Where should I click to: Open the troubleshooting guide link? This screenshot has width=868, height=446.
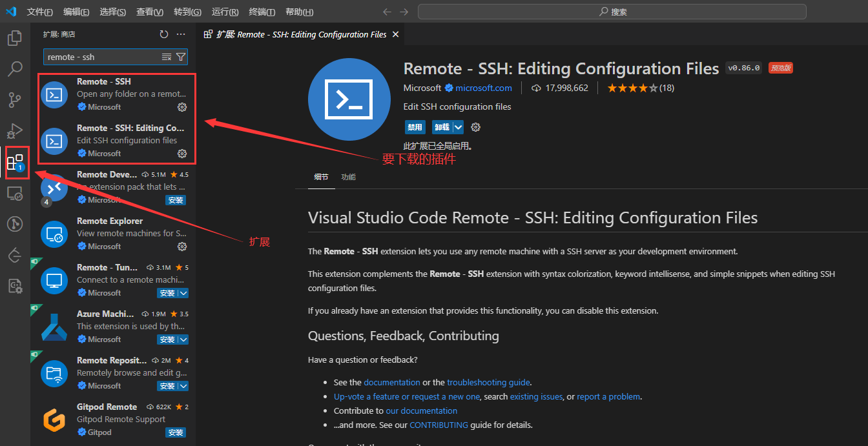tap(489, 382)
